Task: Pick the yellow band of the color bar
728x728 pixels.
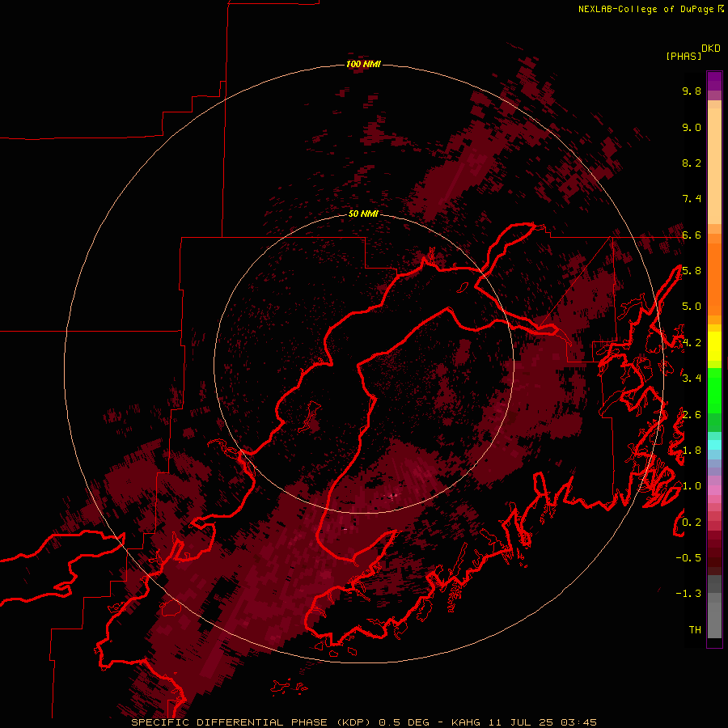Action: pyautogui.click(x=714, y=346)
